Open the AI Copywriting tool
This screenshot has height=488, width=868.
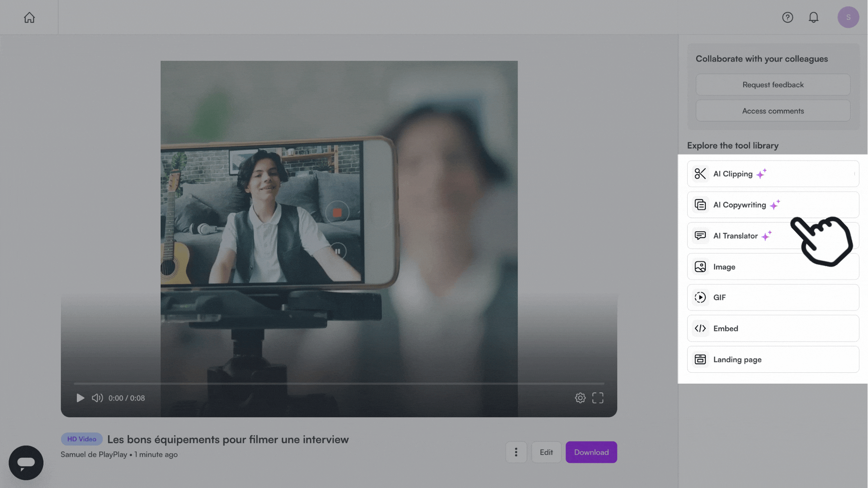[x=773, y=205]
